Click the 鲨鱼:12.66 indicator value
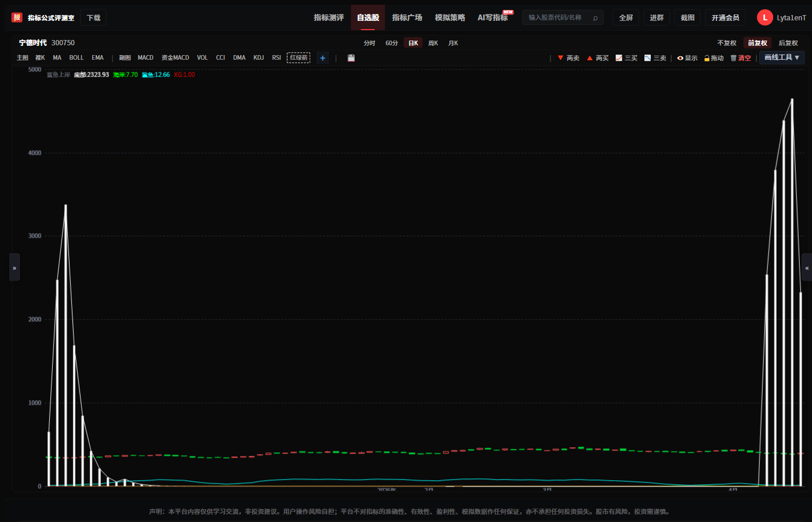Screen dimensions: 812x522 click(155, 75)
